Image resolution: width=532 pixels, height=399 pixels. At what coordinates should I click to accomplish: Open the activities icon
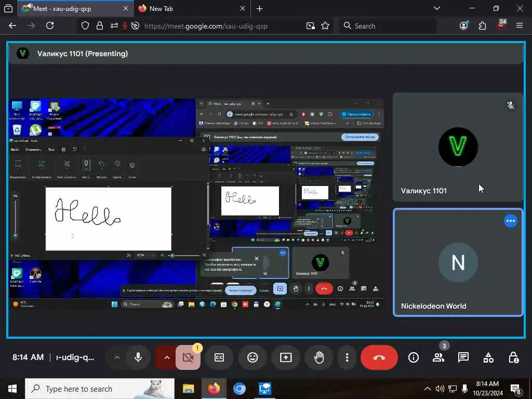point(488,357)
